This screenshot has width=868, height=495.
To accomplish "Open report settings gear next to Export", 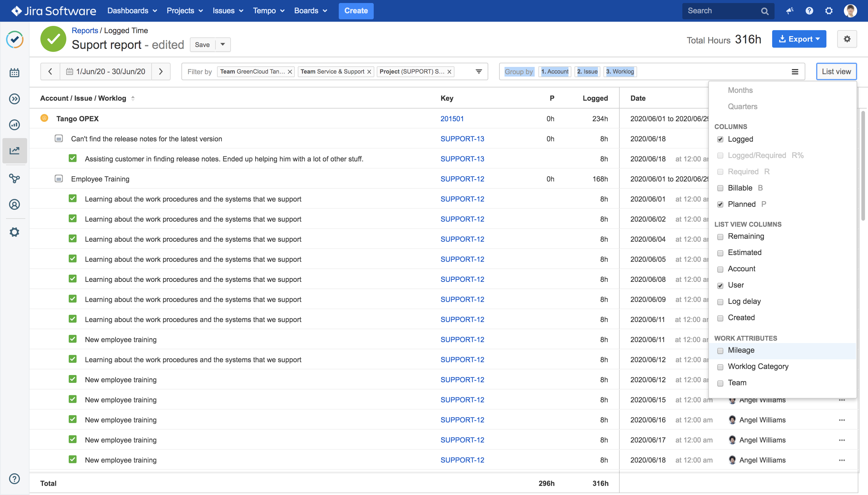I will 847,39.
